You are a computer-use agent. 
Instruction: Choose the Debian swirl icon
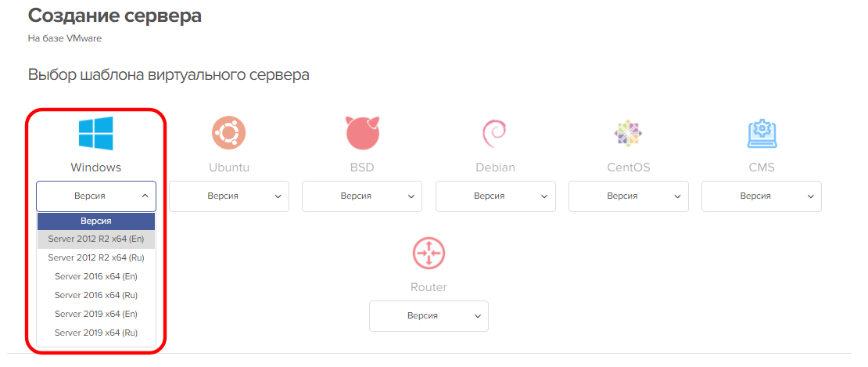[x=495, y=133]
